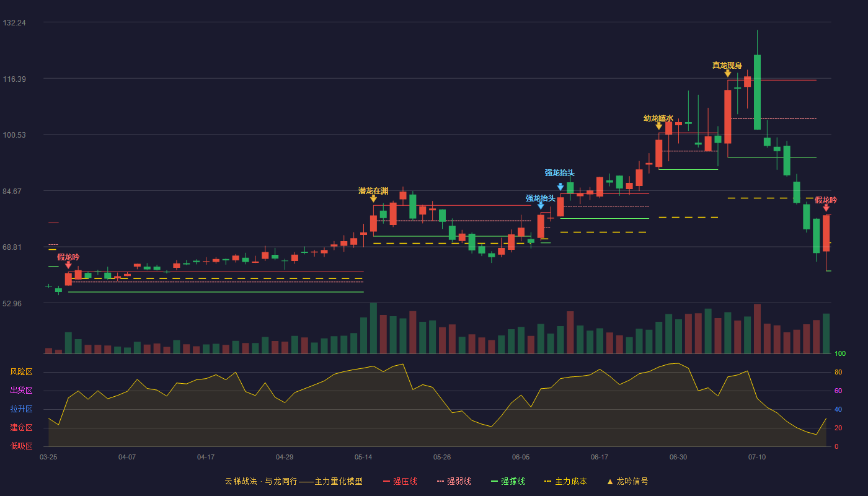Click the 100.53 price axis label
This screenshot has height=496, width=868.
click(x=14, y=135)
